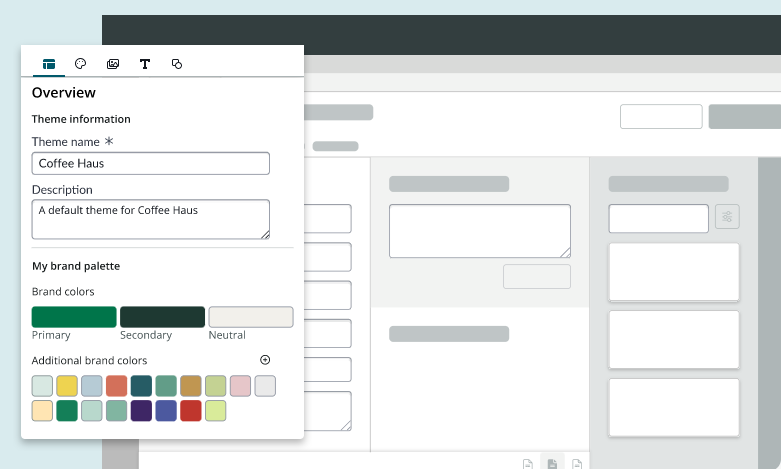
Task: Select the small emerald green swatch beside peach
Action: click(67, 411)
